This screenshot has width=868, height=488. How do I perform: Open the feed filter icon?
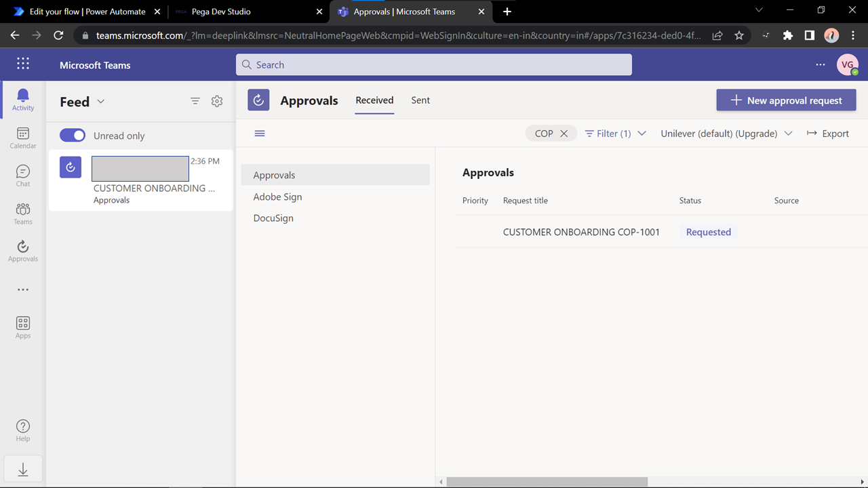195,101
